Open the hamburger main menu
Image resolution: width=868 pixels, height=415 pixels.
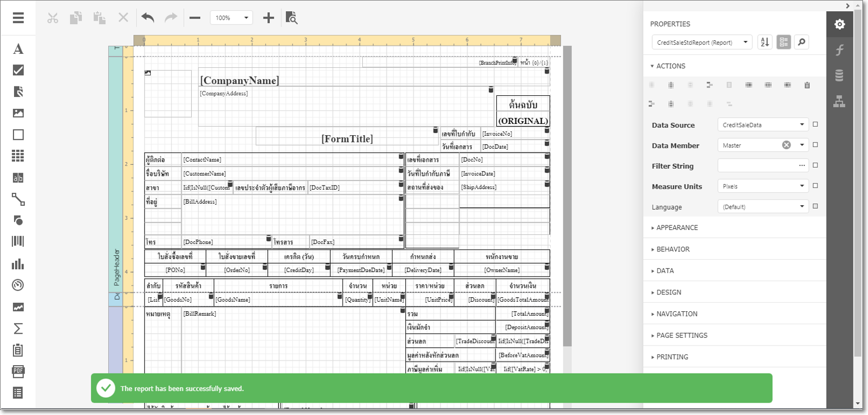tap(18, 18)
